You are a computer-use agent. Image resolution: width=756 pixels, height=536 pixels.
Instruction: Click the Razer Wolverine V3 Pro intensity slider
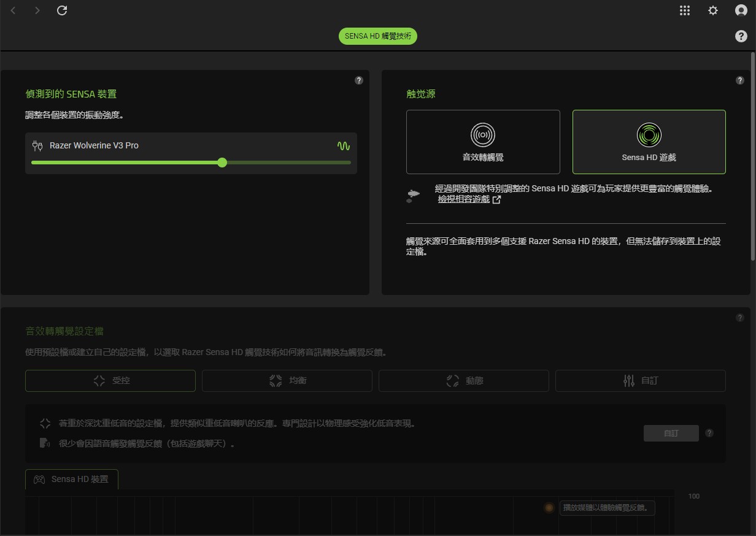222,163
